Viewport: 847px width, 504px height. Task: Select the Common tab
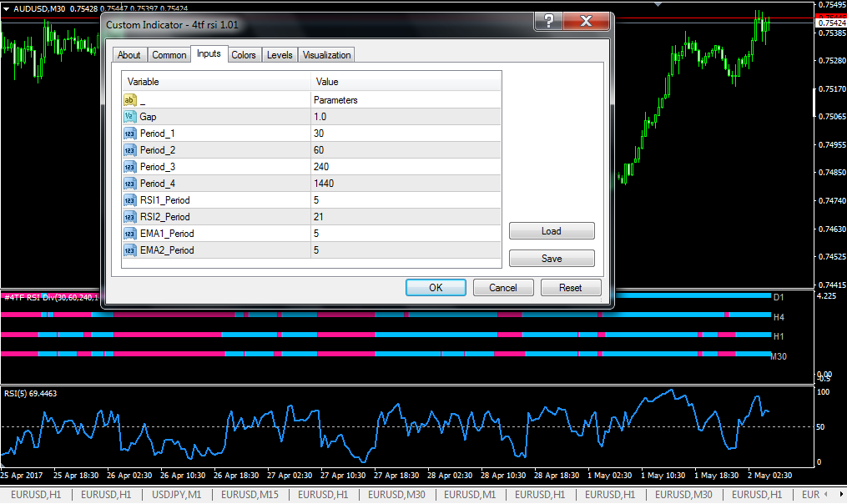[x=169, y=54]
